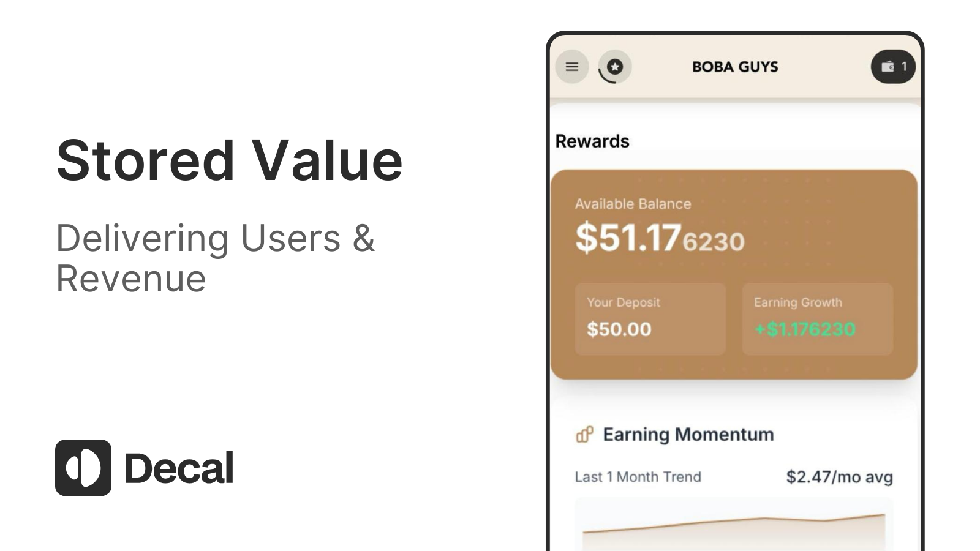Open the Your Deposit card
The image size is (980, 551).
[x=650, y=318]
